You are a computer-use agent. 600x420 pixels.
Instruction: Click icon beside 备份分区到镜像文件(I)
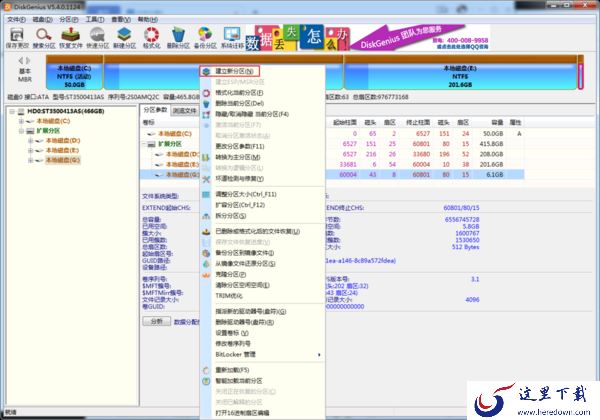click(x=206, y=253)
